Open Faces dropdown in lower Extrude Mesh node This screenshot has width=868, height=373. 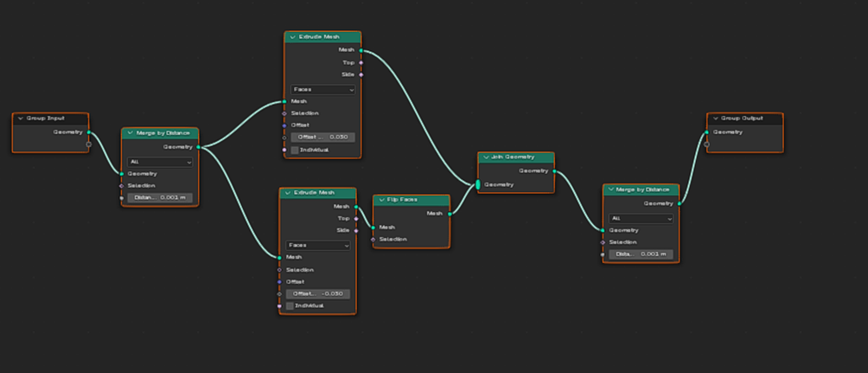click(318, 245)
